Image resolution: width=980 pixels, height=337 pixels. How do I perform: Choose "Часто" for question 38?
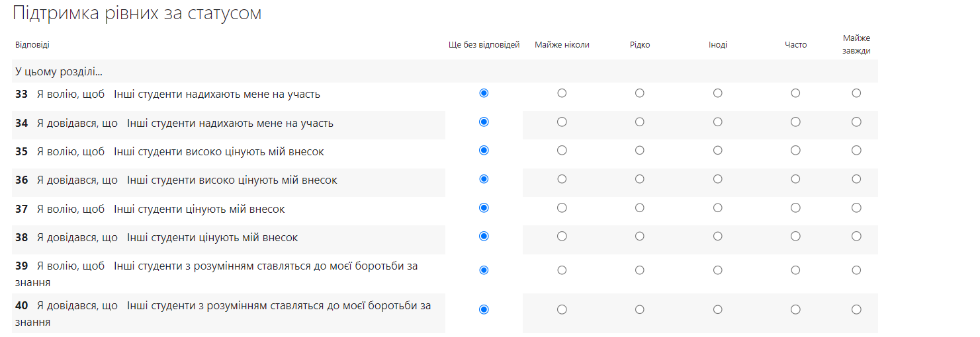(795, 236)
